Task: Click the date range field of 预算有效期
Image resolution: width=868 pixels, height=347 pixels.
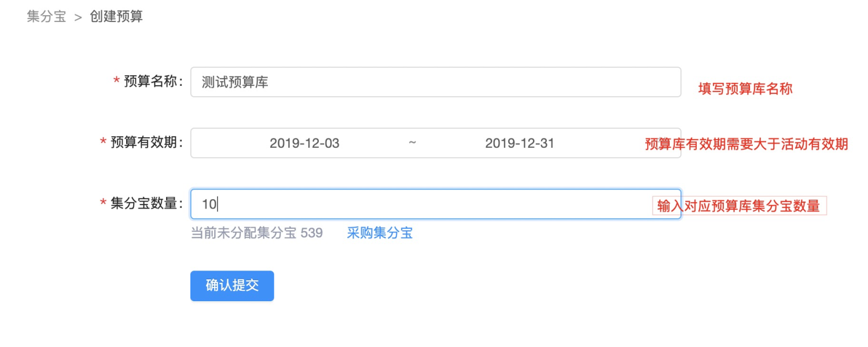Action: (x=434, y=143)
